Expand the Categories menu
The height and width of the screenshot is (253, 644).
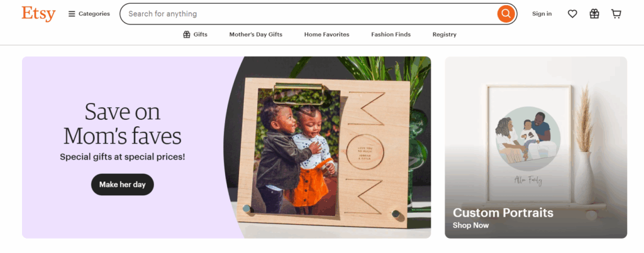pos(89,14)
